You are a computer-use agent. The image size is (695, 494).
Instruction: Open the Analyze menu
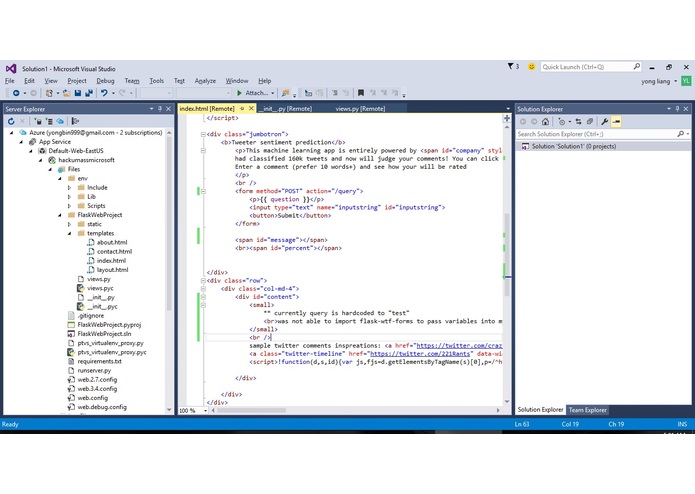(x=205, y=81)
